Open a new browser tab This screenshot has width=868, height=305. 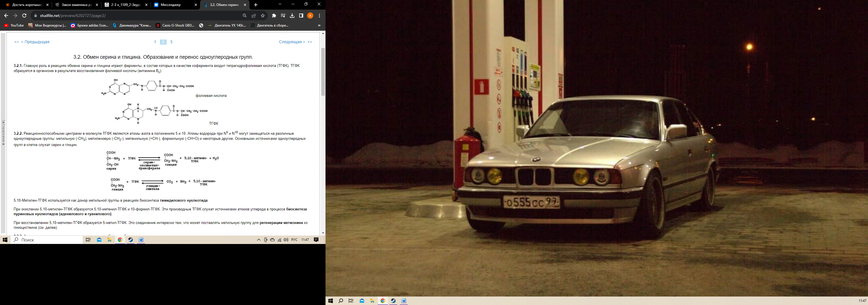pos(256,5)
